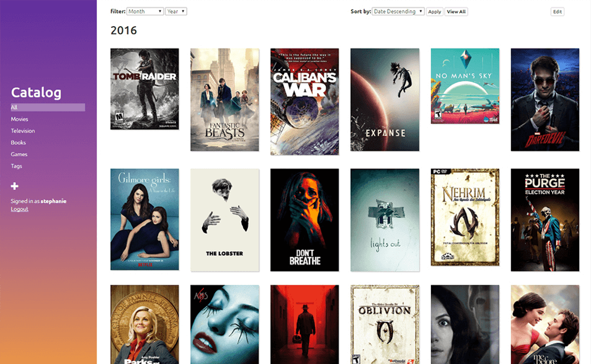Click the Signed in as stephanie text
The height and width of the screenshot is (364, 591).
(x=38, y=201)
